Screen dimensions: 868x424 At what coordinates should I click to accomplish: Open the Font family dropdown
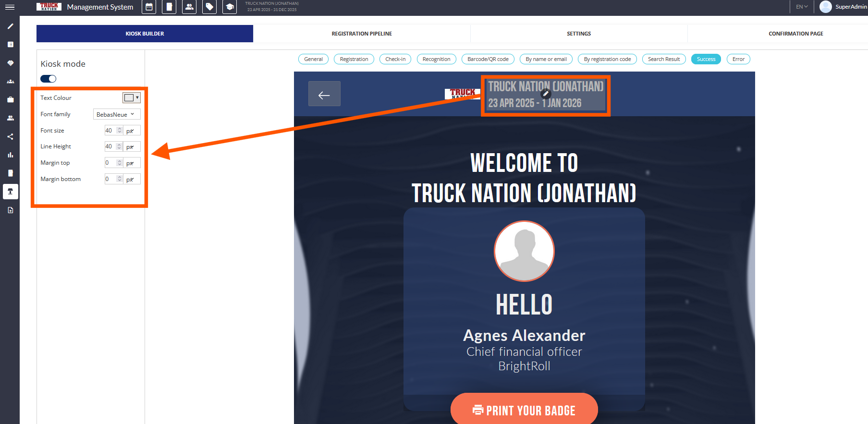[x=116, y=114]
